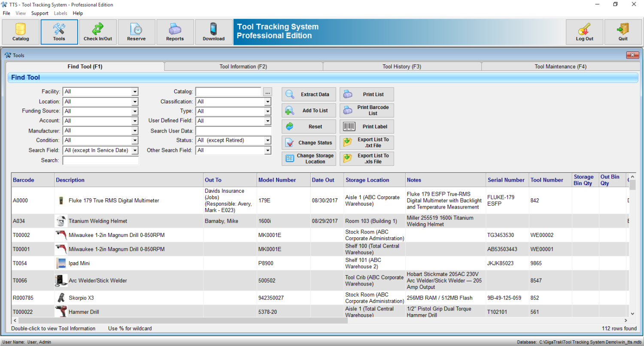Click the Extract Data button
644x346 pixels.
tap(309, 94)
